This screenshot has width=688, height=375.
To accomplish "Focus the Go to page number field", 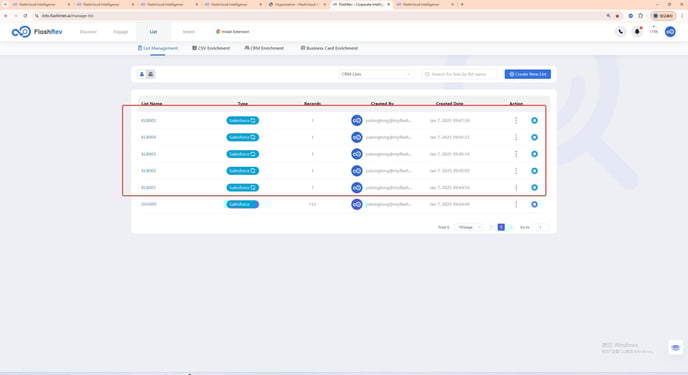I will (541, 227).
